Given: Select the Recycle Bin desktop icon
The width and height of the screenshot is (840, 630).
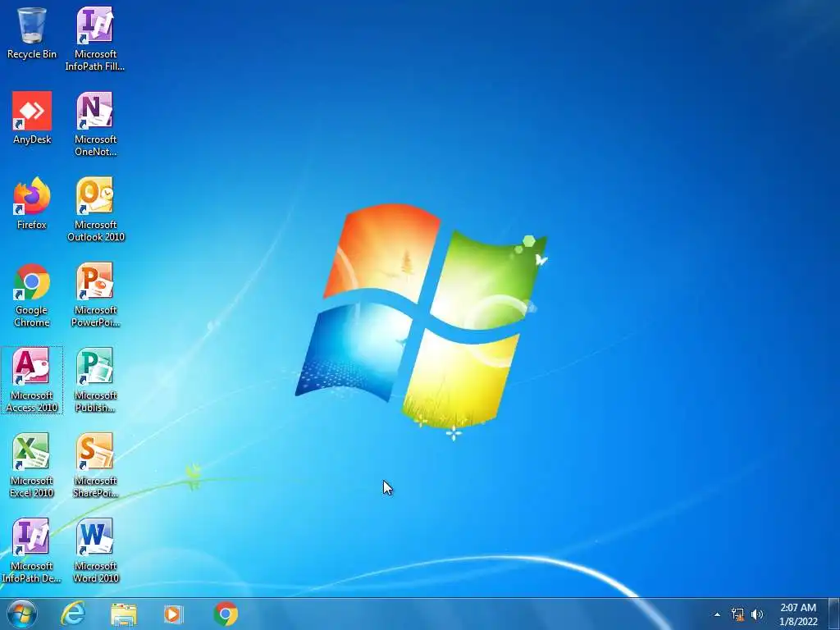Looking at the screenshot, I should tap(32, 33).
